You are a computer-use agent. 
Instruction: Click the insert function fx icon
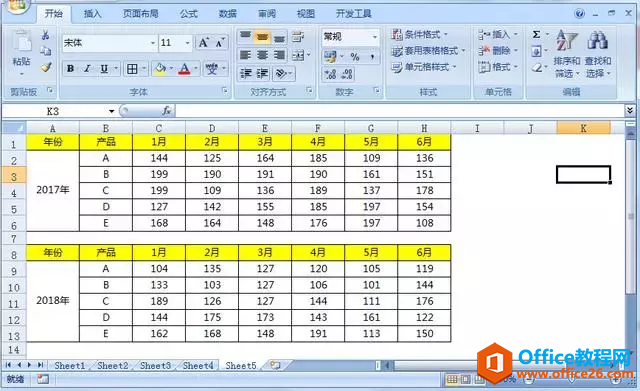tap(166, 111)
